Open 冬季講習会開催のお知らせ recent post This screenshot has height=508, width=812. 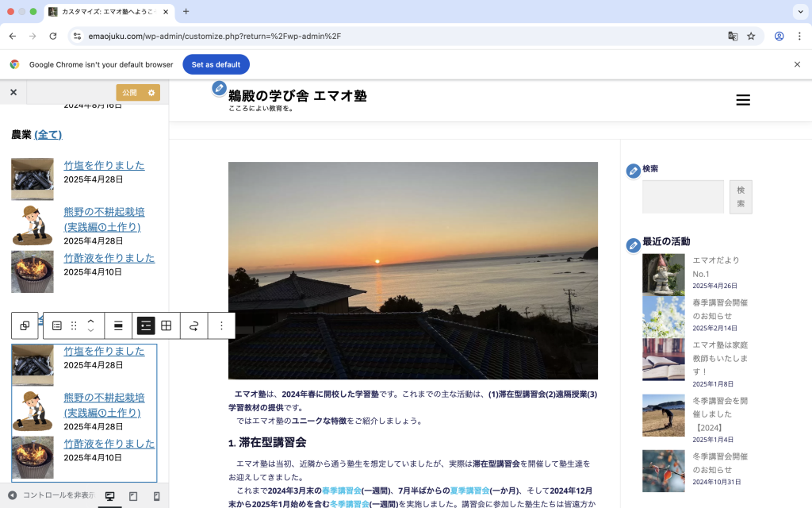[x=720, y=463]
